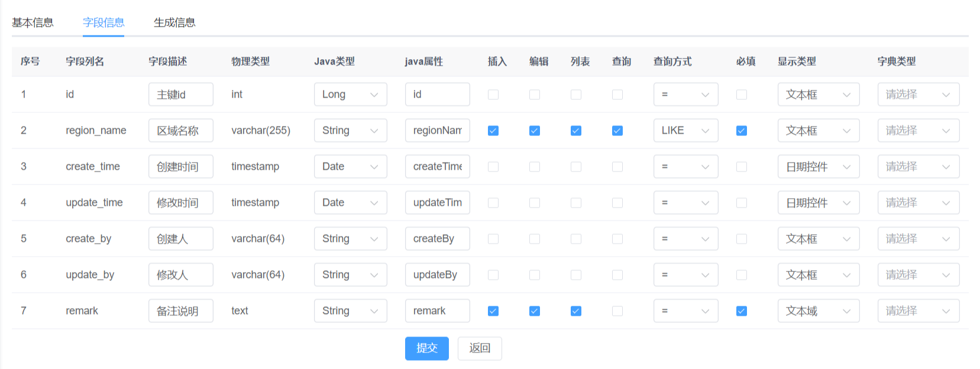Open Java类型 dropdown for update_time row
980x369 pixels.
350,203
